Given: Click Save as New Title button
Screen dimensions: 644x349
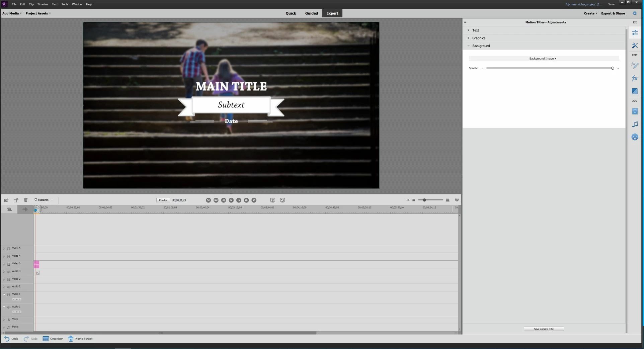Looking at the screenshot, I should [x=544, y=329].
